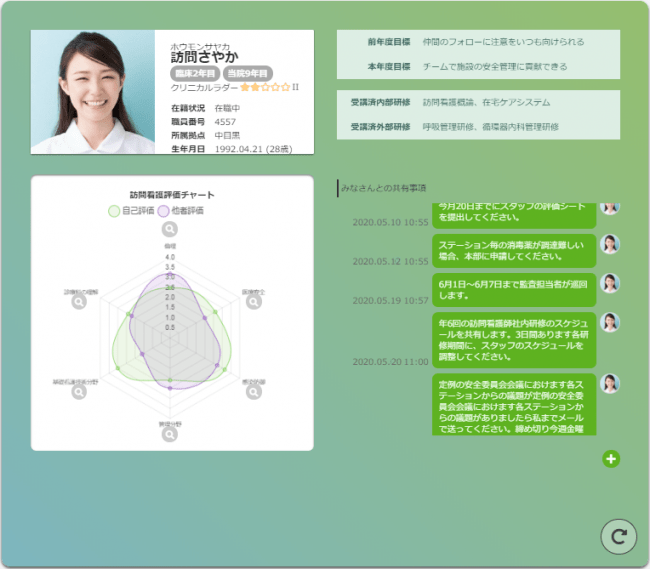Image resolution: width=650 pixels, height=569 pixels.
Task: Click timestamp 2020.05.12 10:55
Action: 390,261
